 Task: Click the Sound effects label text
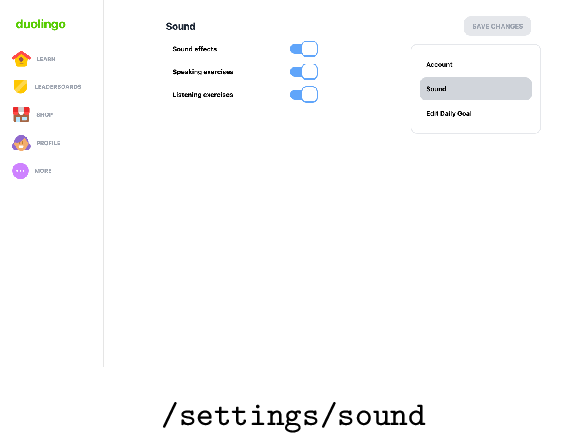195,49
